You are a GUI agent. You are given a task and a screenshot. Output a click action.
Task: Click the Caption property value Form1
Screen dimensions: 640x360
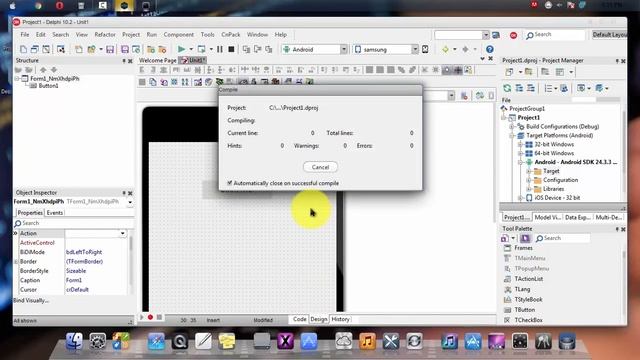(74, 280)
